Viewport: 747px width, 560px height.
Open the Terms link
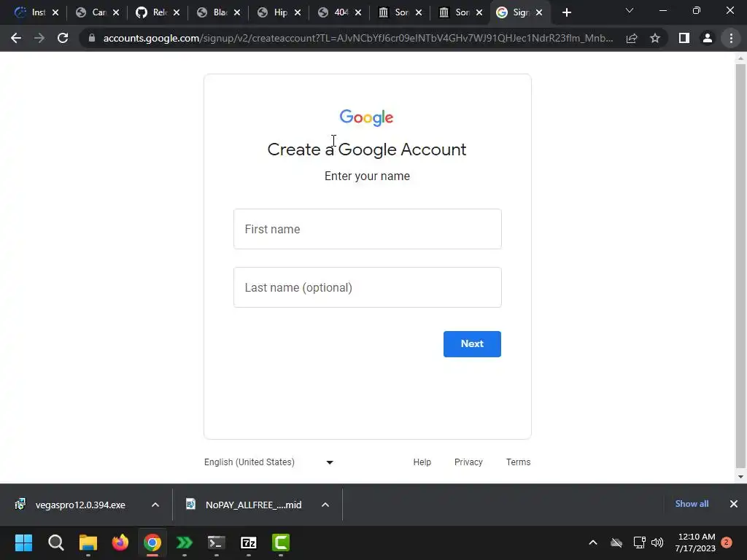tap(519, 462)
